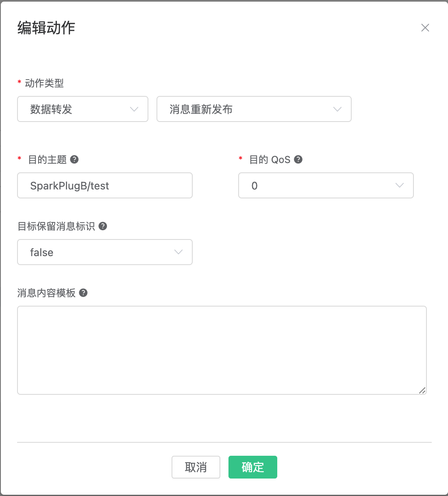Expand the 消息重新发布 dropdown
This screenshot has width=448, height=496.
[254, 109]
